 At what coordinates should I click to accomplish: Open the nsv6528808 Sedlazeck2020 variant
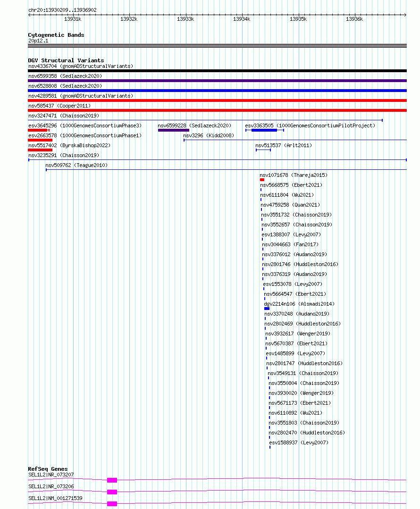point(65,86)
